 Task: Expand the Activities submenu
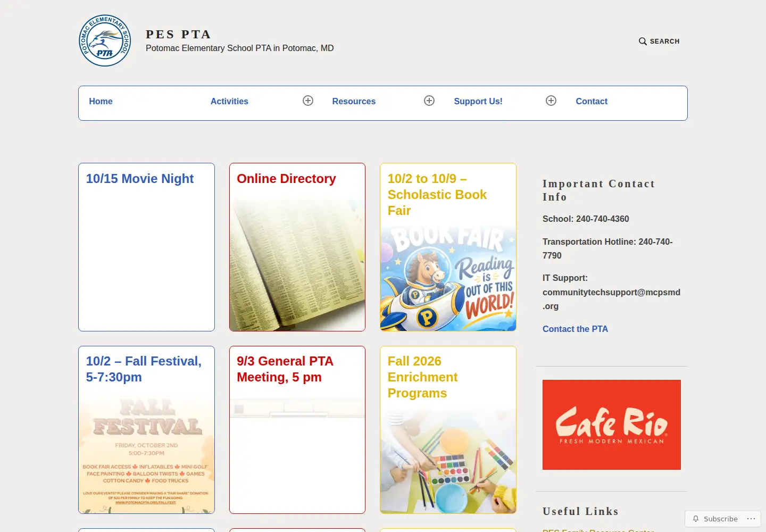point(308,101)
